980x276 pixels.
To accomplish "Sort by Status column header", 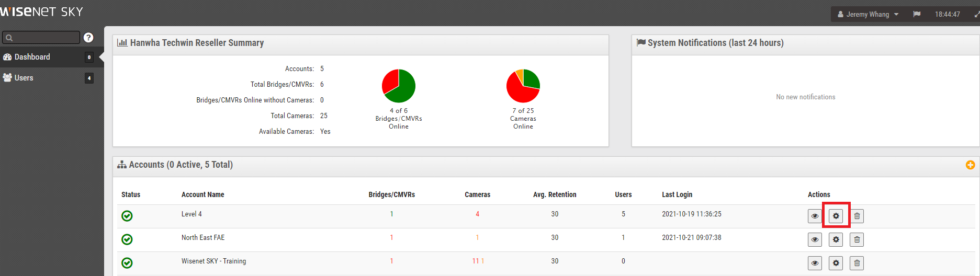I will pos(131,194).
